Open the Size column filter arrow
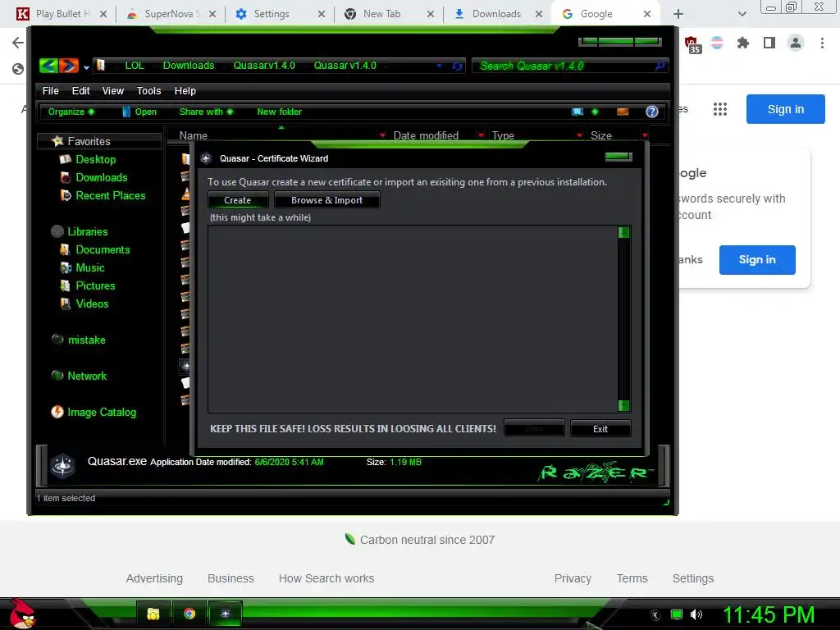840x630 pixels. [645, 135]
